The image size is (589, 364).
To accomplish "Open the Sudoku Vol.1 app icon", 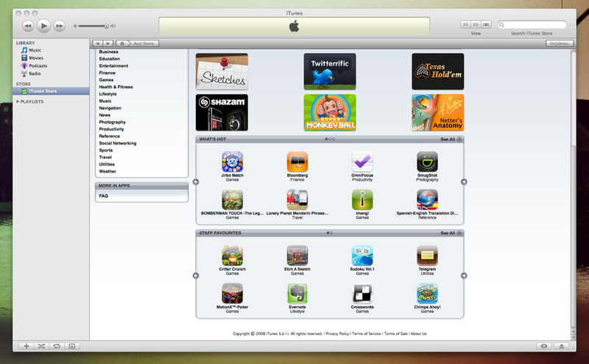I will pos(362,256).
